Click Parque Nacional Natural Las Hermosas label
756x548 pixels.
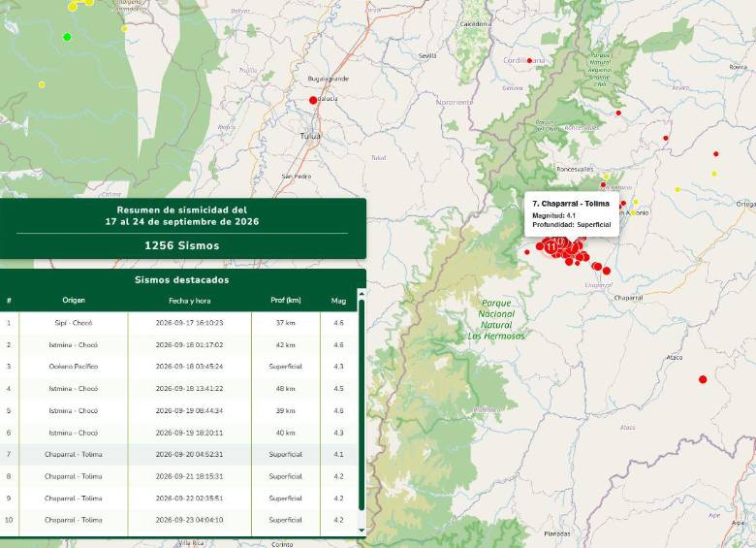(x=496, y=319)
